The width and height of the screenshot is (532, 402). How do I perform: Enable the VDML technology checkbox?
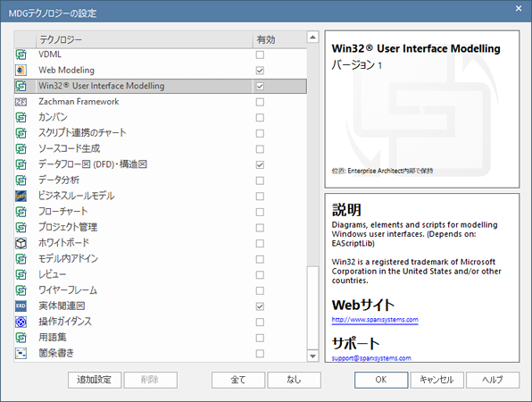coord(260,54)
